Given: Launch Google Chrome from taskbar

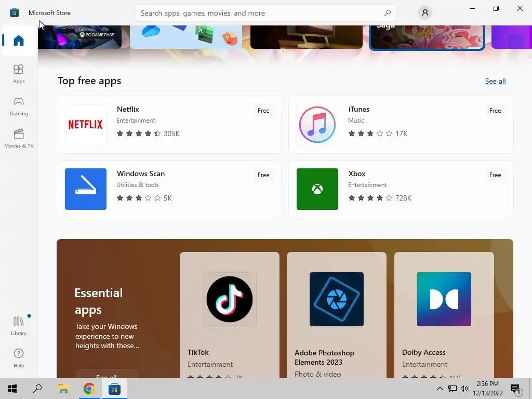Looking at the screenshot, I should 89,389.
